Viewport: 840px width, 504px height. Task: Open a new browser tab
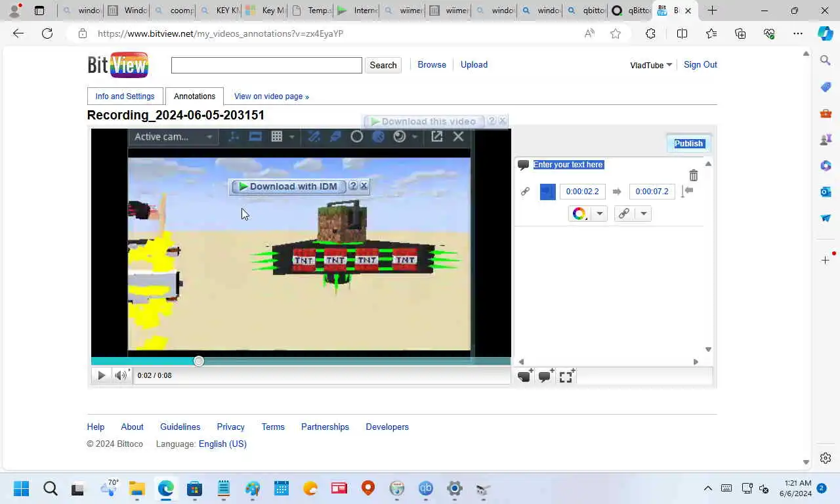point(712,10)
